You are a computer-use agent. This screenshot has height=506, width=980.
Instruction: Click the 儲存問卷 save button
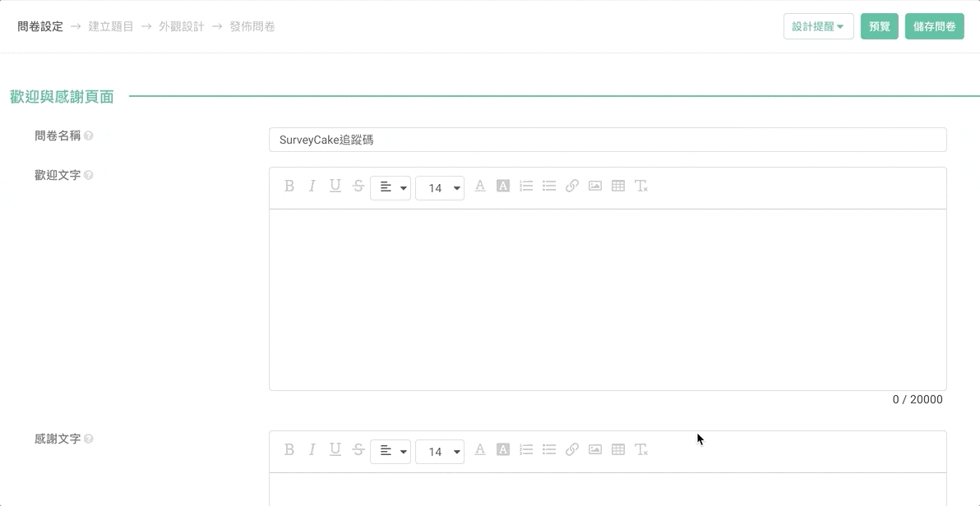pyautogui.click(x=935, y=26)
